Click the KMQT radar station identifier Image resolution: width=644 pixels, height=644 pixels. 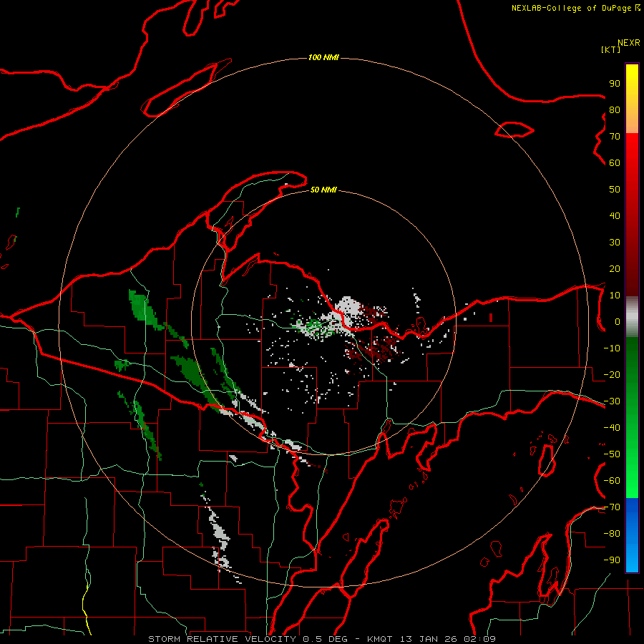381,639
